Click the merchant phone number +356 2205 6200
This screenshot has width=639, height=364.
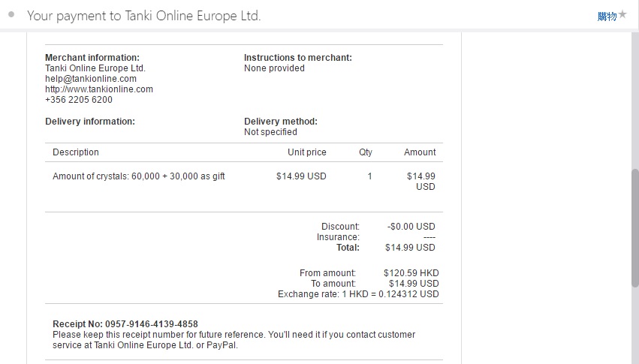point(79,100)
